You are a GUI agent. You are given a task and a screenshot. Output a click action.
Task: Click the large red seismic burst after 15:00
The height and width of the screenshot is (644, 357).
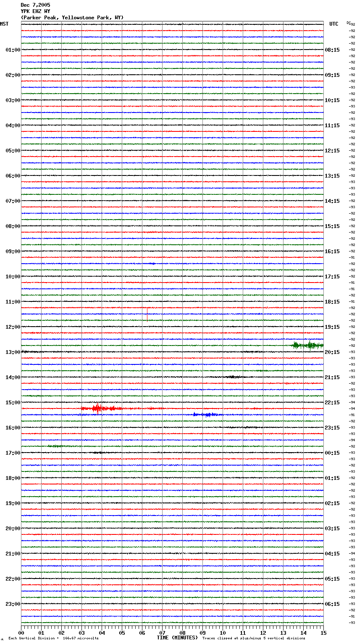tap(101, 408)
